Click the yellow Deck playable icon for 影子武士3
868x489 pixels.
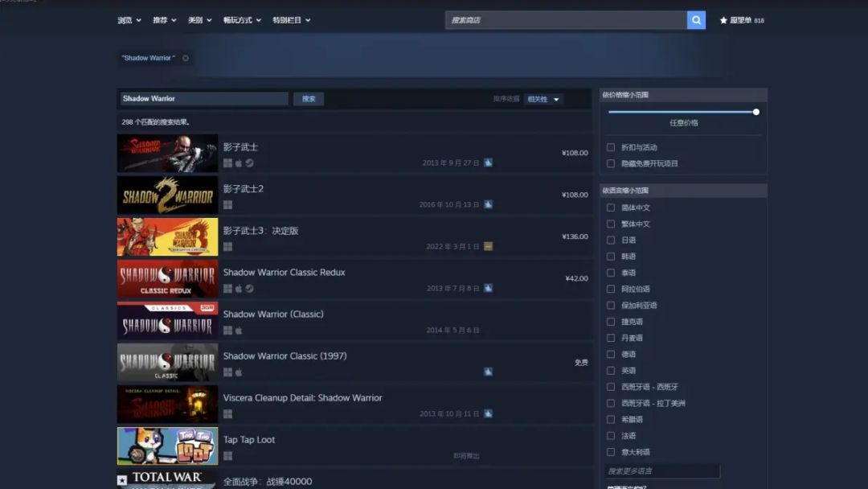[x=489, y=246]
